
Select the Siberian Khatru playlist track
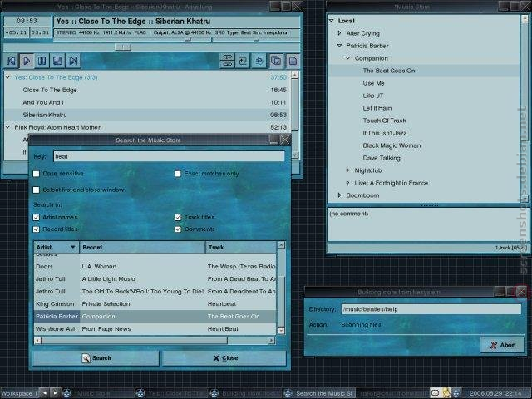(147, 115)
